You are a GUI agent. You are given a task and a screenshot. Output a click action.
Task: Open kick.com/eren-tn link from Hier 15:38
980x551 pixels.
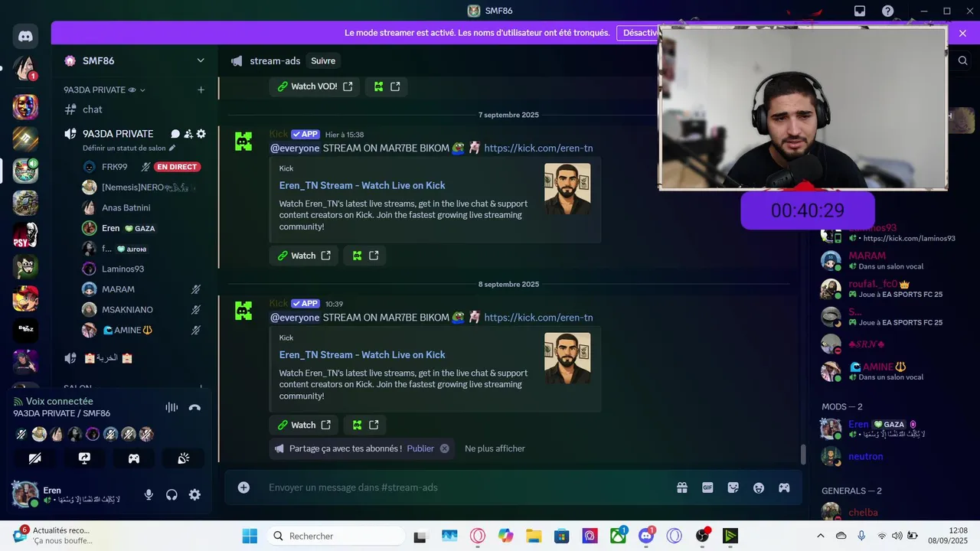[x=538, y=148]
